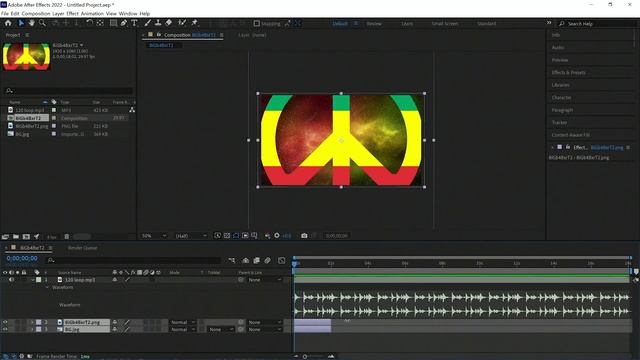The height and width of the screenshot is (360, 640).
Task: Click the timeline current time 0;00;00;00 field
Action: [x=22, y=258]
